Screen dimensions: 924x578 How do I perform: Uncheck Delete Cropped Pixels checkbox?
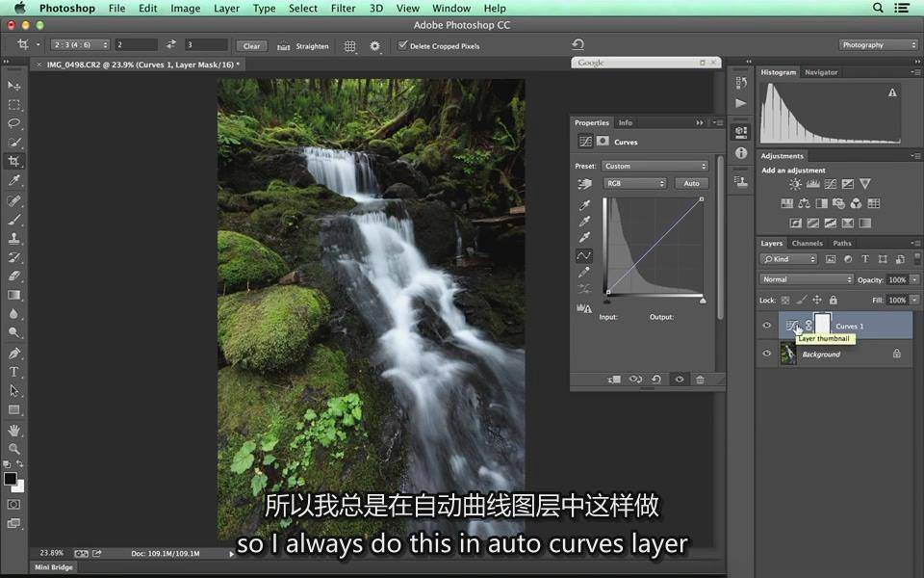pos(402,45)
